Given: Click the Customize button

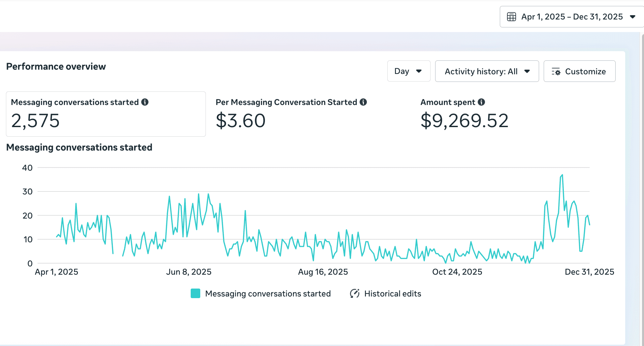Looking at the screenshot, I should [x=579, y=71].
